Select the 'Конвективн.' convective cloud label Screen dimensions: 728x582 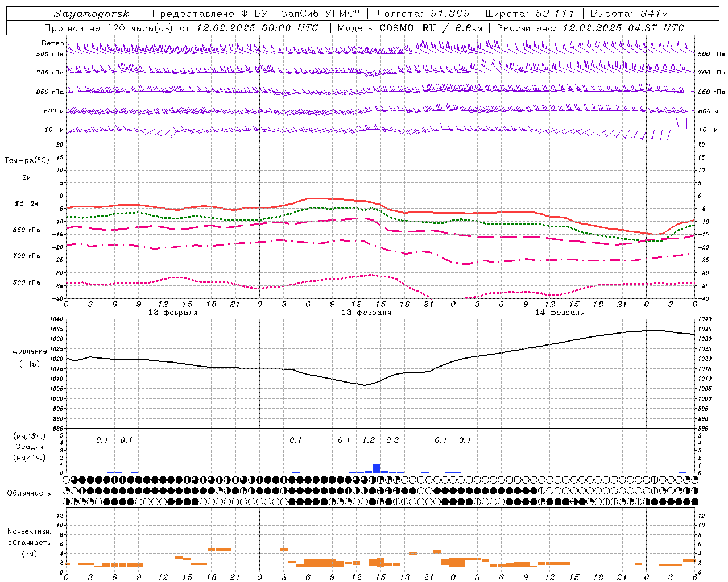[x=29, y=531]
